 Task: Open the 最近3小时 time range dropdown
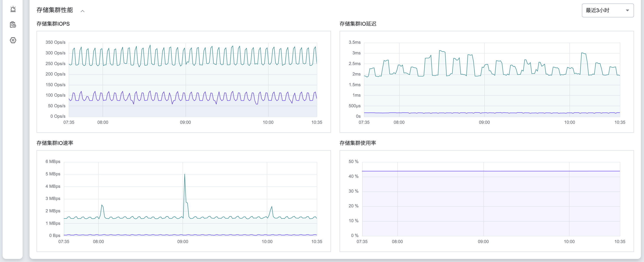pyautogui.click(x=607, y=10)
